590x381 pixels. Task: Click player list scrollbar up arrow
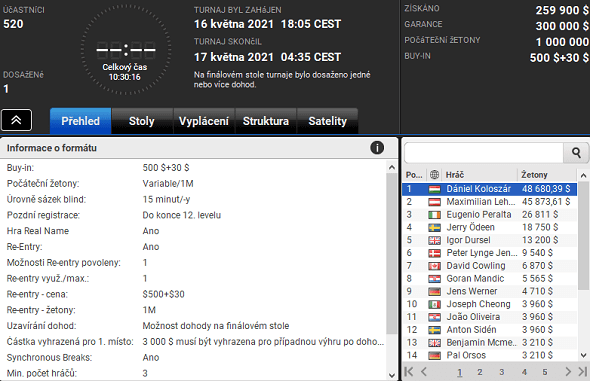tap(583, 175)
